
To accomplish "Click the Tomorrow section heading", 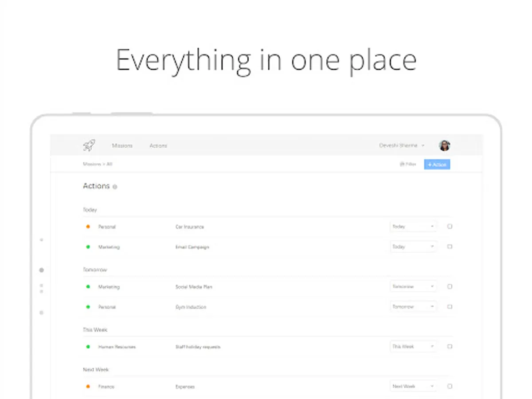I will [95, 270].
